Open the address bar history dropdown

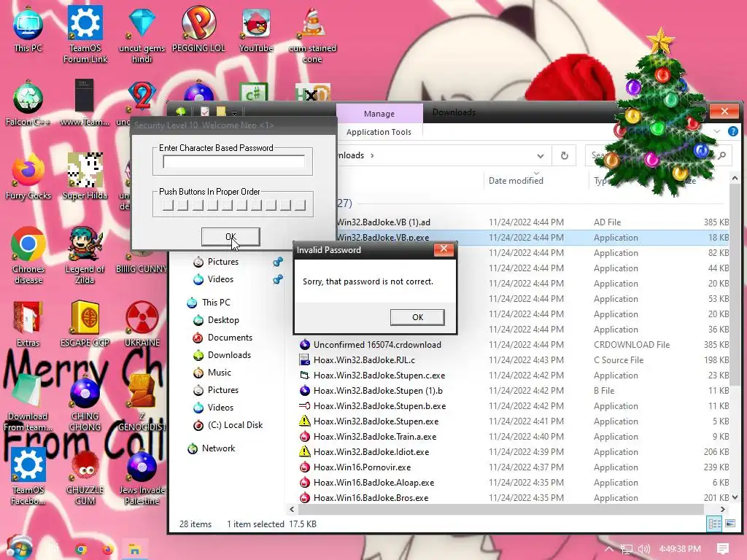(541, 156)
